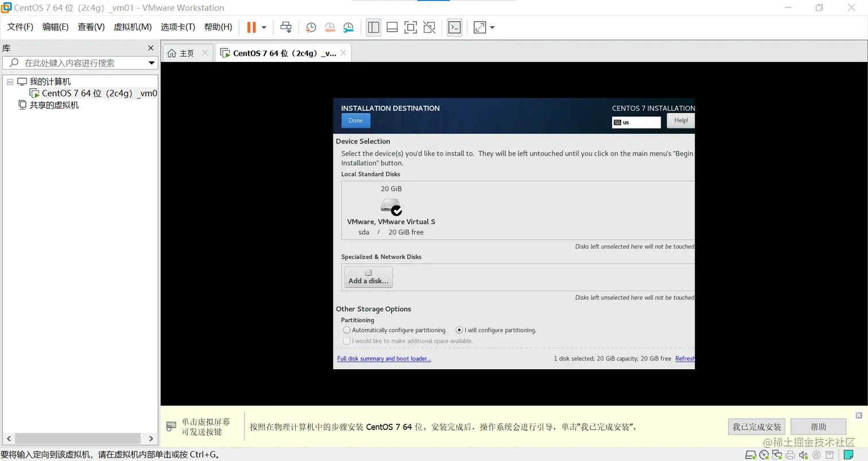Open Full disk summary and boot loader link
868x461 pixels.
click(x=384, y=359)
